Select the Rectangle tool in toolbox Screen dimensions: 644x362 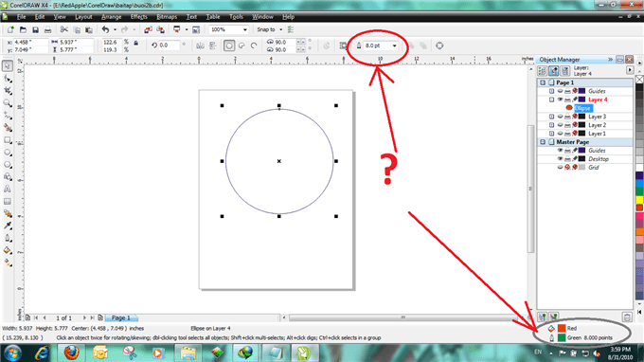(x=8, y=140)
